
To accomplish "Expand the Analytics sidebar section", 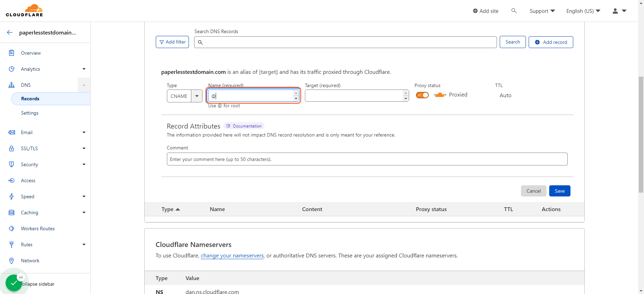I will (84, 69).
